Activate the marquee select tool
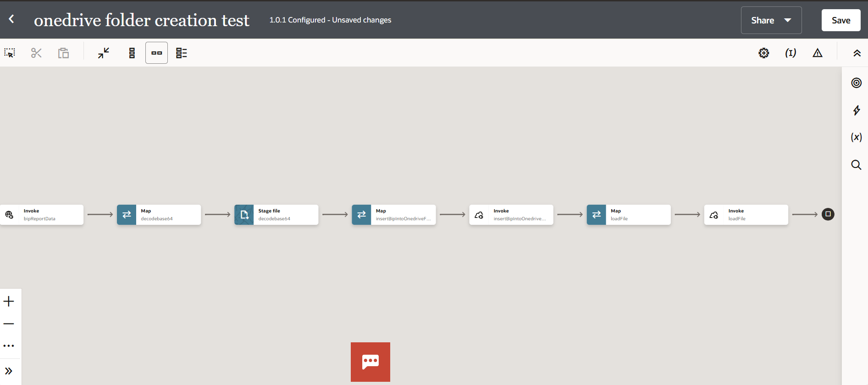The width and height of the screenshot is (868, 385). point(10,53)
